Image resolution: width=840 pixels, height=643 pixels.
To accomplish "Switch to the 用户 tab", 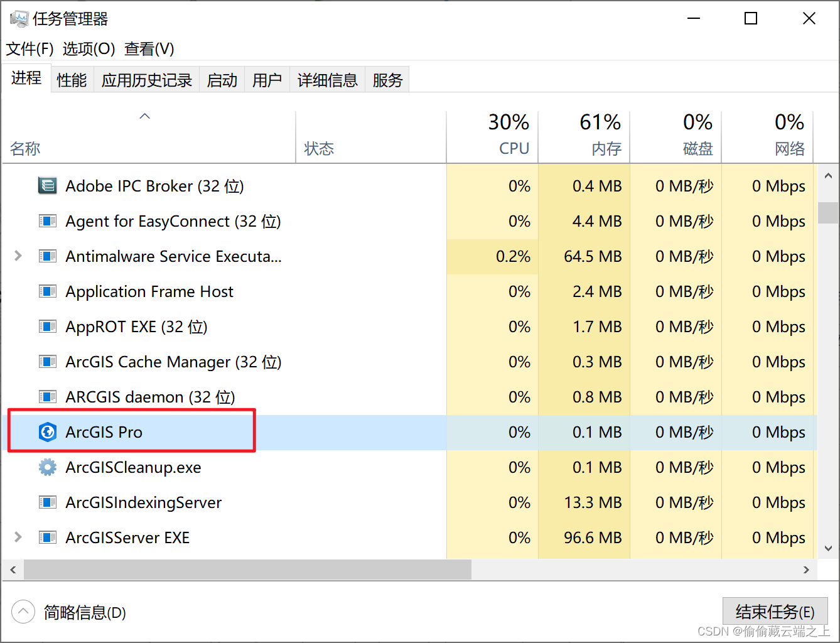I will pos(267,80).
